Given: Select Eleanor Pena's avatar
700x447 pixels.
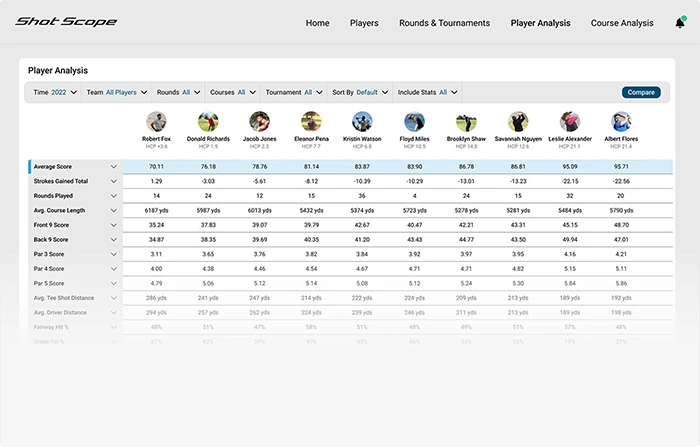Looking at the screenshot, I should click(311, 121).
